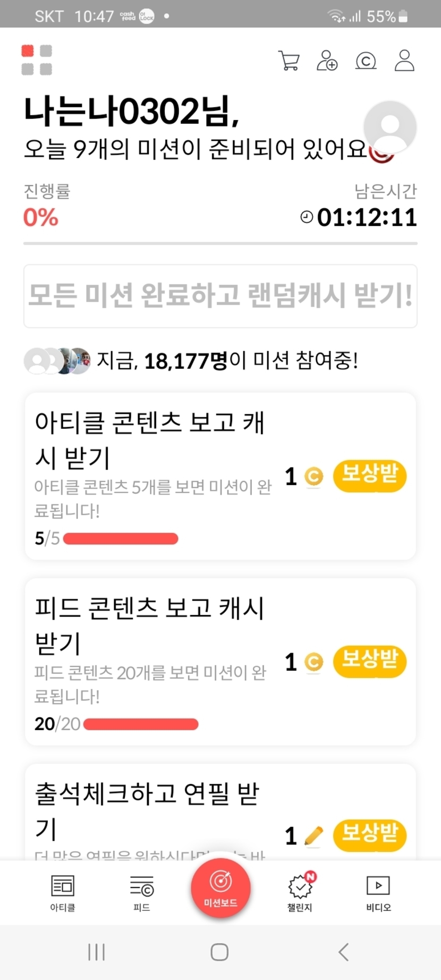
Task: Tap the random cash banner button
Action: coord(220,296)
